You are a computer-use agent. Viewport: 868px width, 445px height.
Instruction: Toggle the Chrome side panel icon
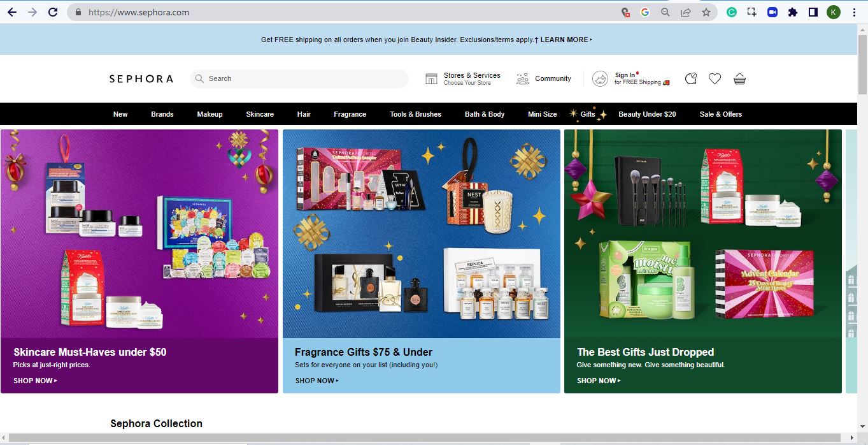point(813,12)
